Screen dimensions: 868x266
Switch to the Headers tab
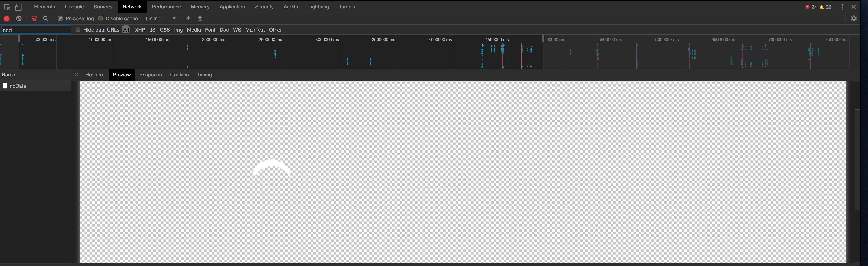(94, 74)
